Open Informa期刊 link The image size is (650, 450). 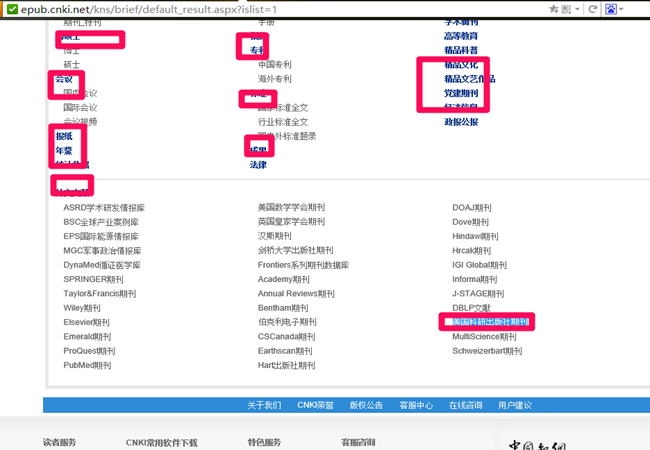475,279
